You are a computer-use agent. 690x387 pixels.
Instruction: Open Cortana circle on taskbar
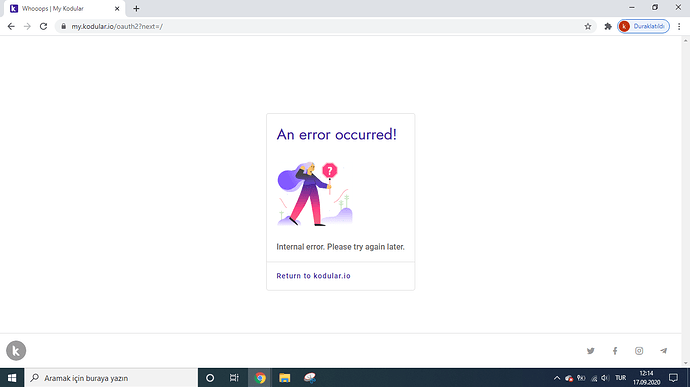[x=210, y=378]
